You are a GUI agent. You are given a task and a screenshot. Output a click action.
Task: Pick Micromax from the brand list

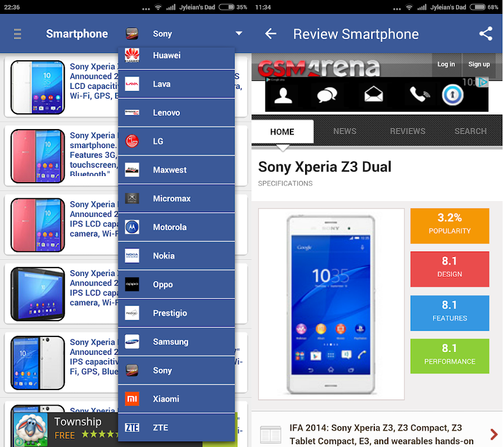pyautogui.click(x=177, y=198)
